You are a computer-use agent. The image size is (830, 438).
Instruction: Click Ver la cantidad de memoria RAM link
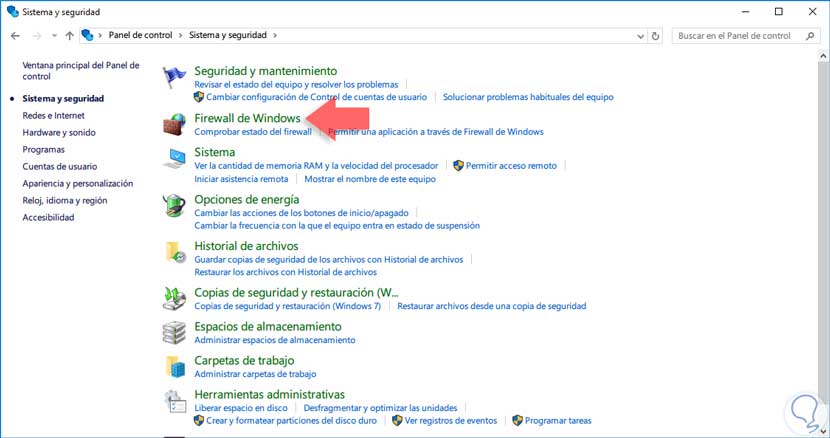click(316, 166)
